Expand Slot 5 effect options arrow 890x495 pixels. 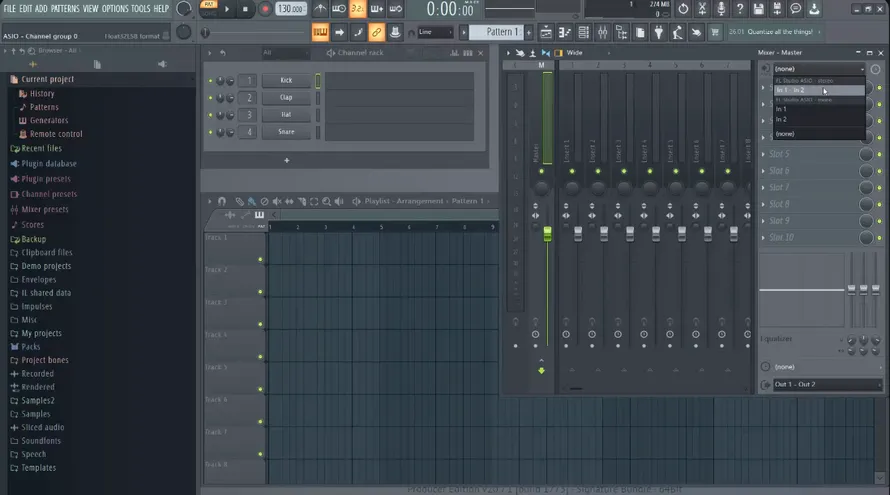tap(763, 154)
